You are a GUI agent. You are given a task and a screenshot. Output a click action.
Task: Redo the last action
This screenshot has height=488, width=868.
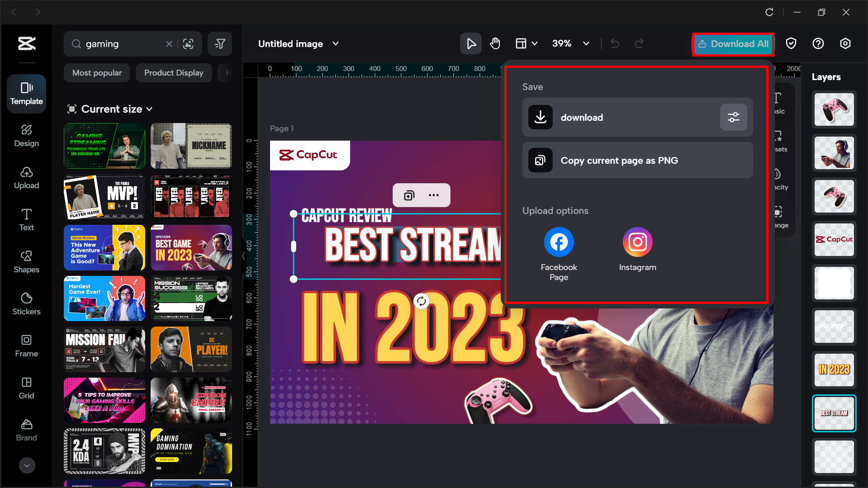[639, 44]
